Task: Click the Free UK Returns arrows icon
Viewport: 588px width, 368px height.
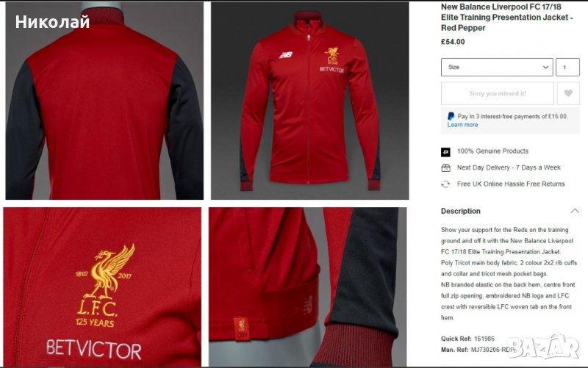Action: coord(445,184)
